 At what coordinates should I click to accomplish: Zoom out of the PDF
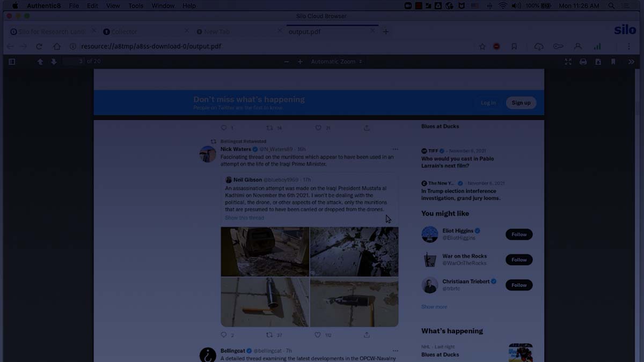click(287, 62)
